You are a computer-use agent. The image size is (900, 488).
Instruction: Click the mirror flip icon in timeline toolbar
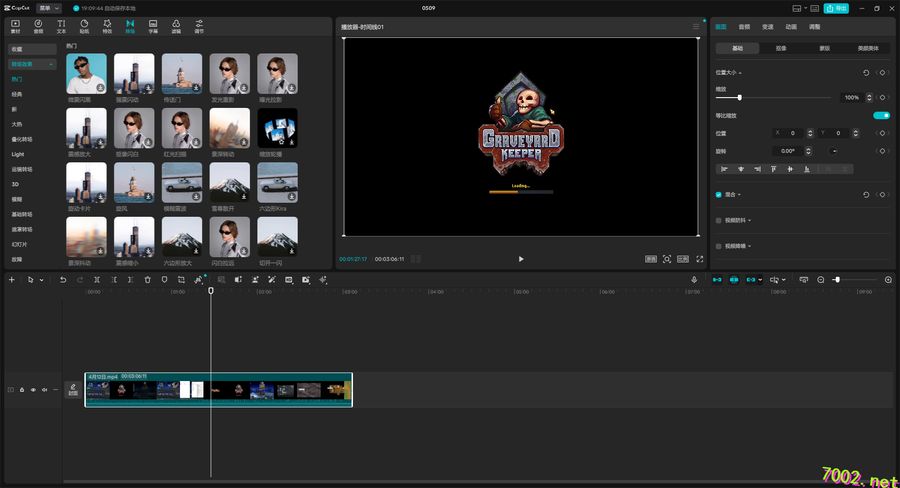[x=238, y=280]
